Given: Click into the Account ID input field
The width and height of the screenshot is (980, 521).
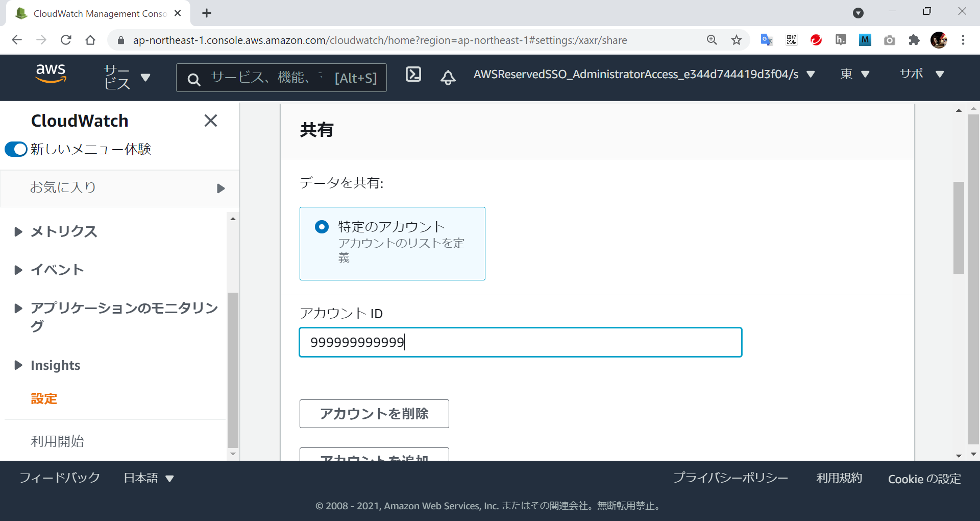Looking at the screenshot, I should coord(520,342).
